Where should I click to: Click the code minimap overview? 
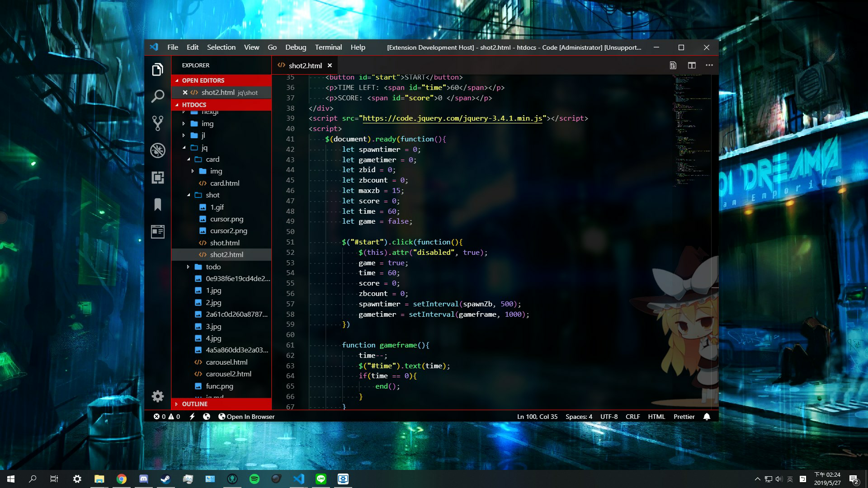point(692,131)
